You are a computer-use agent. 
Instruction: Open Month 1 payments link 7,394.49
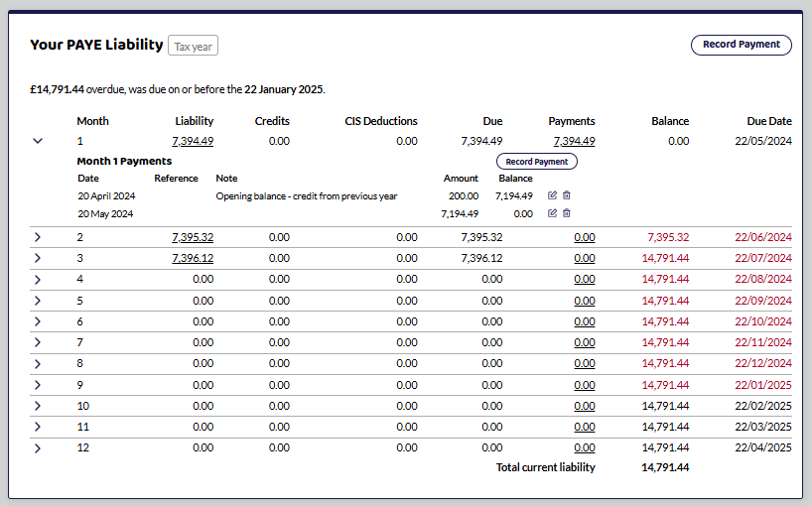click(575, 141)
